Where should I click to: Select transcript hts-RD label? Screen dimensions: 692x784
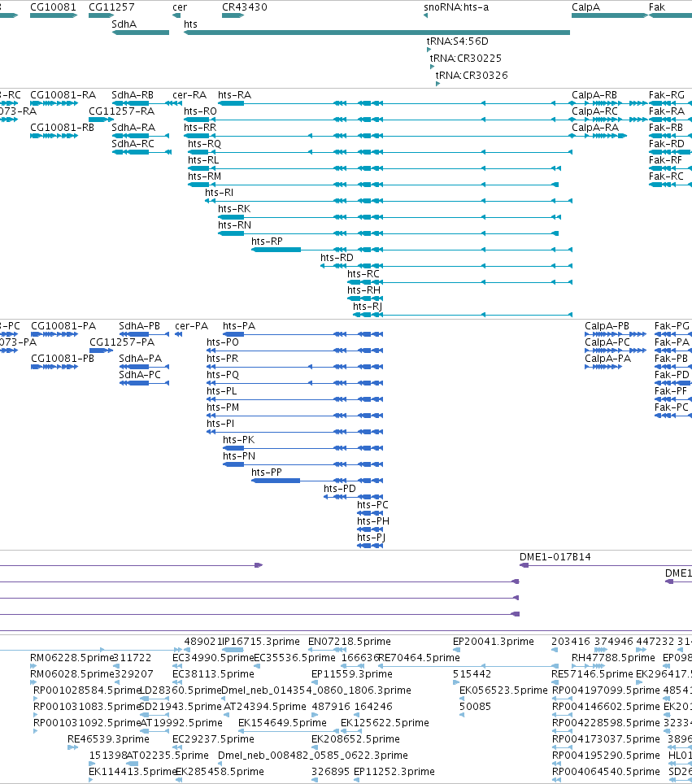tap(337, 258)
